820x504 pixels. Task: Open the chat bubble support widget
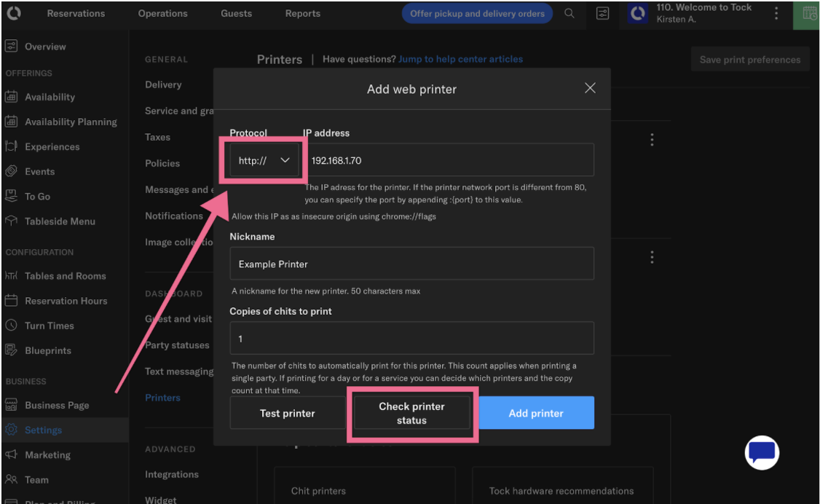click(762, 453)
